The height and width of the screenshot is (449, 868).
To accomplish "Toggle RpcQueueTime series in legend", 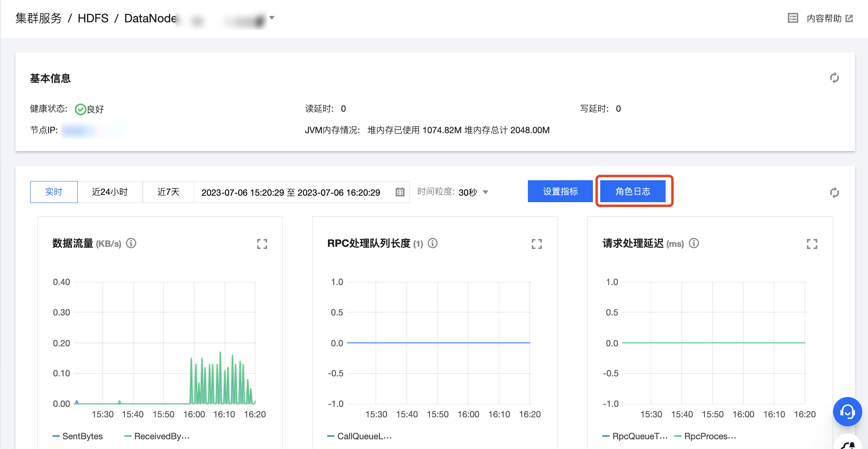I will tap(635, 436).
